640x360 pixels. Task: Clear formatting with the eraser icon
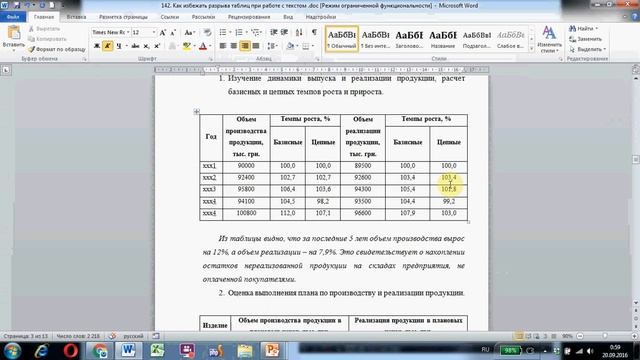(x=207, y=32)
